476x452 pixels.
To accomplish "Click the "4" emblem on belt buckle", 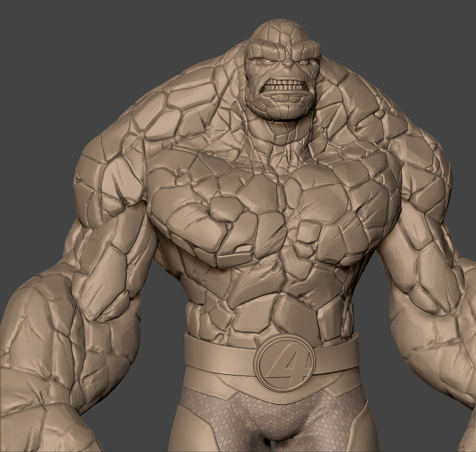I will [284, 365].
